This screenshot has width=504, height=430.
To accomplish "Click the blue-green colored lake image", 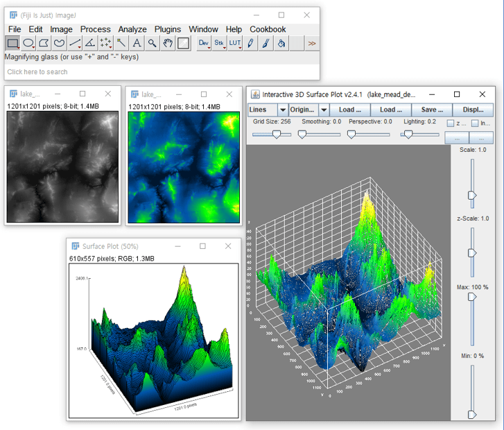I will point(184,167).
